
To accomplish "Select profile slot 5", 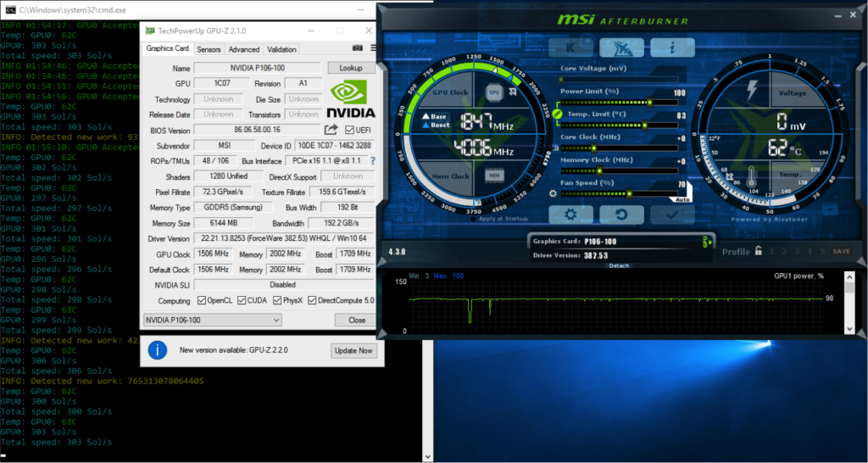I will pyautogui.click(x=822, y=252).
